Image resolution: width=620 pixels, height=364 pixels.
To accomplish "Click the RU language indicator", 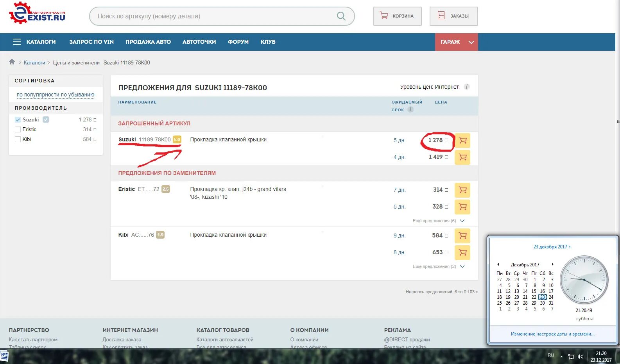I will 551,355.
